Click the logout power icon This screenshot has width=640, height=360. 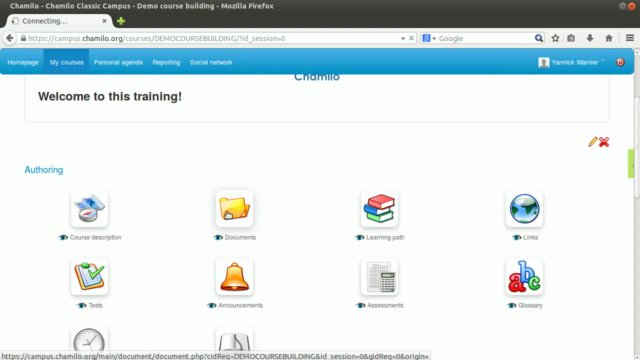pos(620,62)
